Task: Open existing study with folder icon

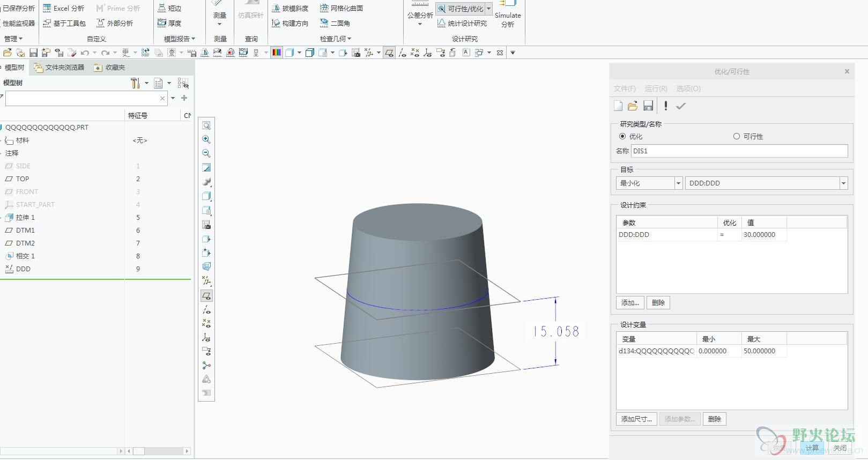Action: tap(633, 106)
